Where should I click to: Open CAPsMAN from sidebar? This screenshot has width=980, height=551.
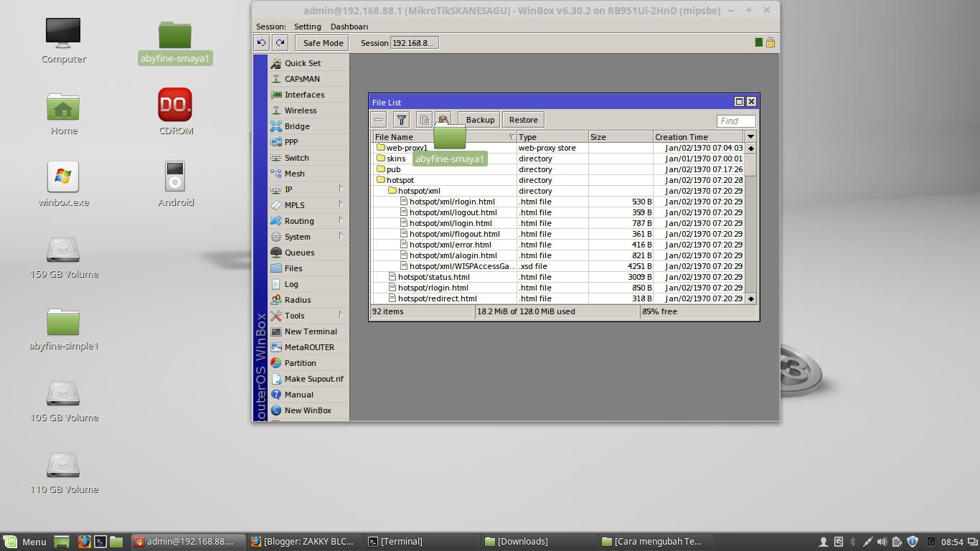tap(308, 79)
